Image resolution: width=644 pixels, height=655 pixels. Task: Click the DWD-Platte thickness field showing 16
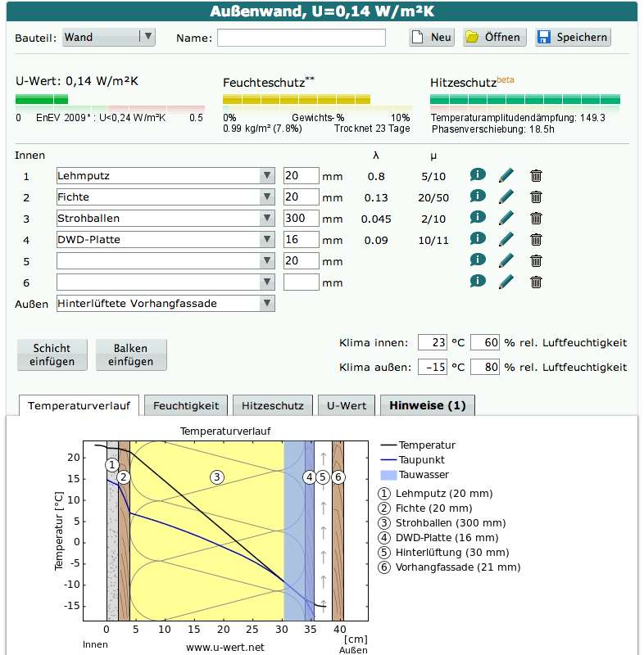point(301,240)
